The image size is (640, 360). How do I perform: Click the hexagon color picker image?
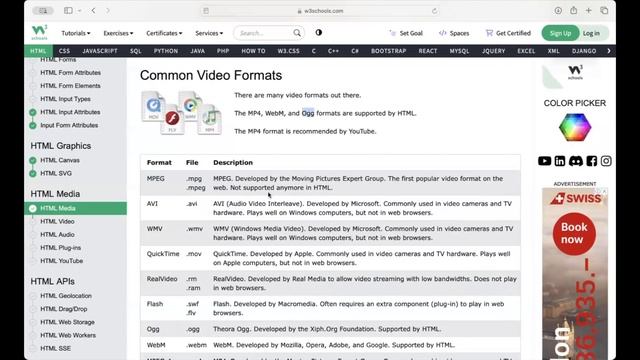coord(575,127)
